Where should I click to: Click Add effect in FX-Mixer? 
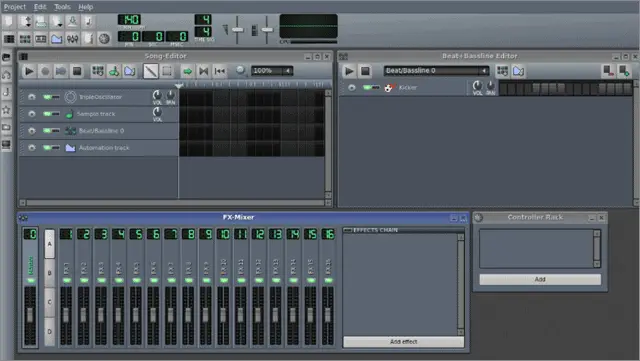point(404,342)
